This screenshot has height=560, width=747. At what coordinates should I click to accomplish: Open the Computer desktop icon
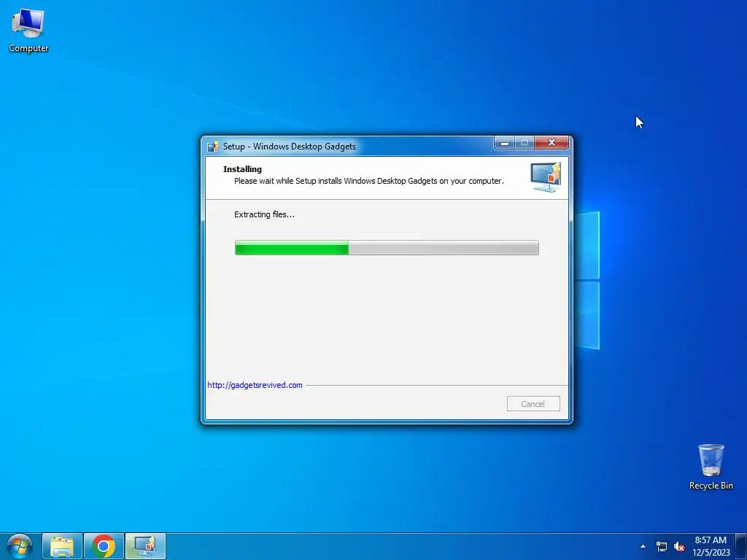point(28,31)
